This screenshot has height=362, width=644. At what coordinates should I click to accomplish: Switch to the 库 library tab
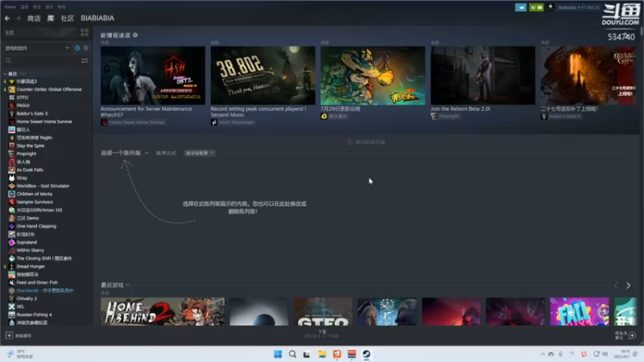pyautogui.click(x=51, y=18)
